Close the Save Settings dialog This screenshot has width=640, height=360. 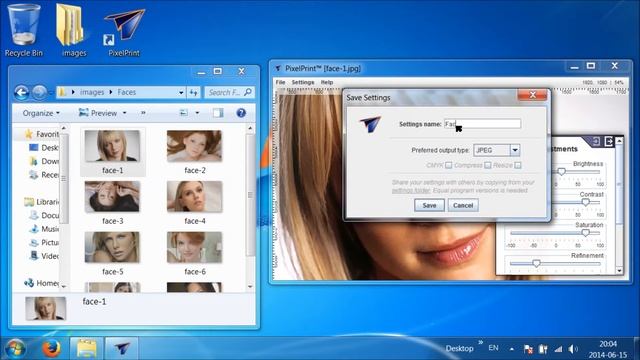pyautogui.click(x=532, y=95)
